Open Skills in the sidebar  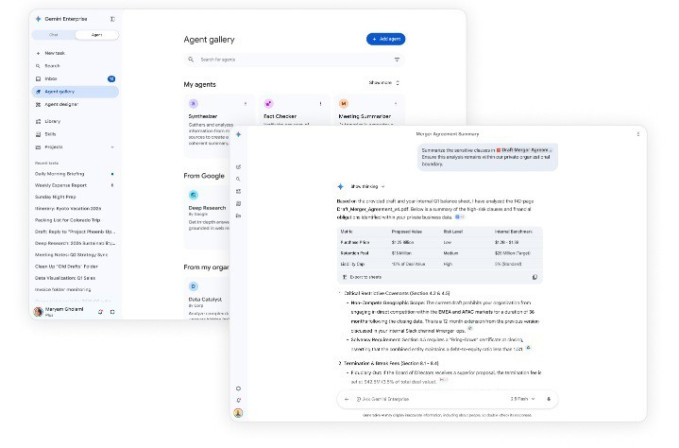(x=74, y=134)
